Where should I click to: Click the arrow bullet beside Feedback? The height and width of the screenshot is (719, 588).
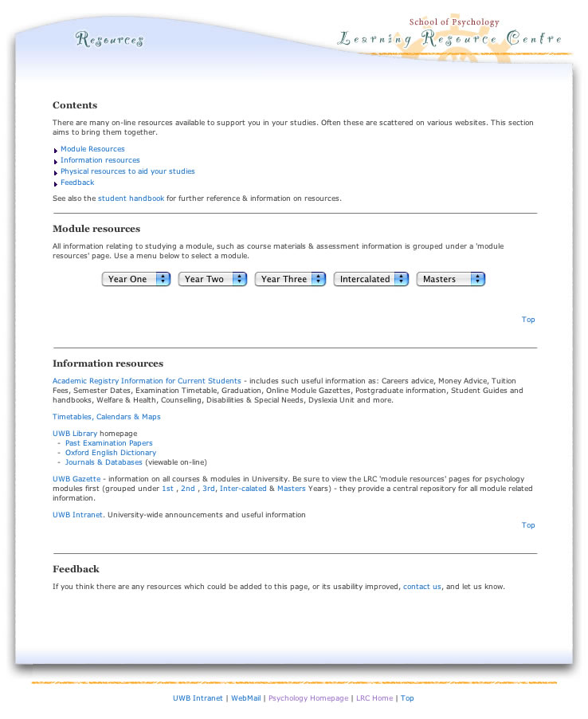56,183
